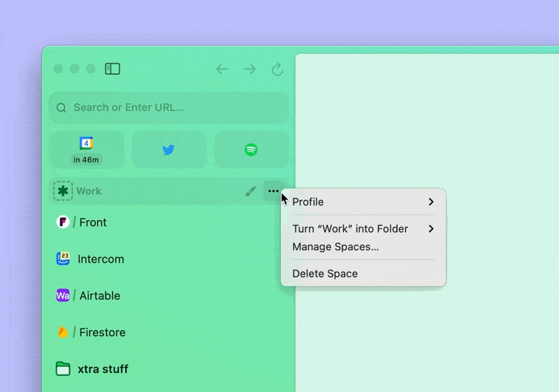Go forward with the right arrow
This screenshot has height=392, width=559.
[x=249, y=68]
